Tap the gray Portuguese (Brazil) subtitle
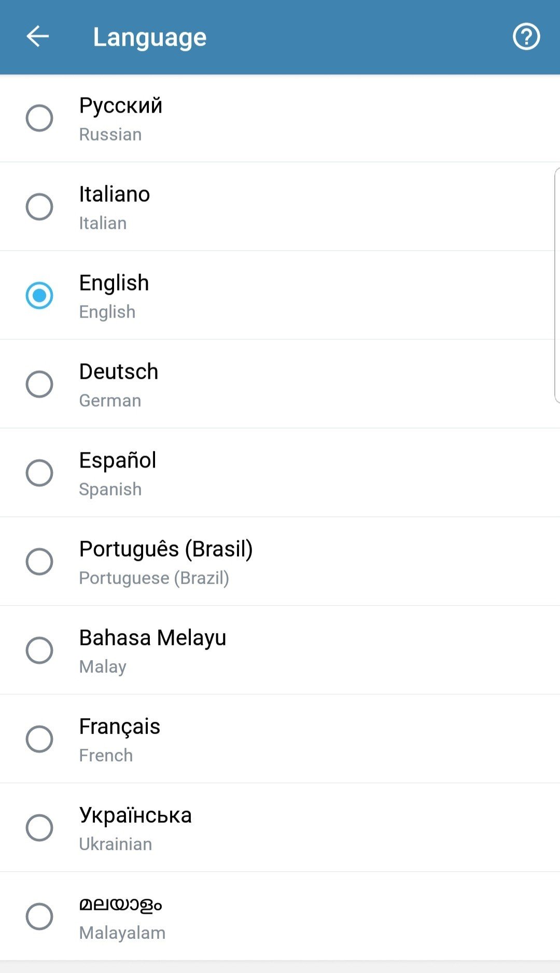Screen dimensions: 560x973 point(154,578)
